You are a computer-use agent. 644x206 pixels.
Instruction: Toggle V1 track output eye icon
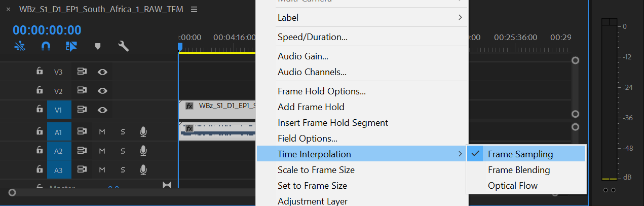point(102,110)
